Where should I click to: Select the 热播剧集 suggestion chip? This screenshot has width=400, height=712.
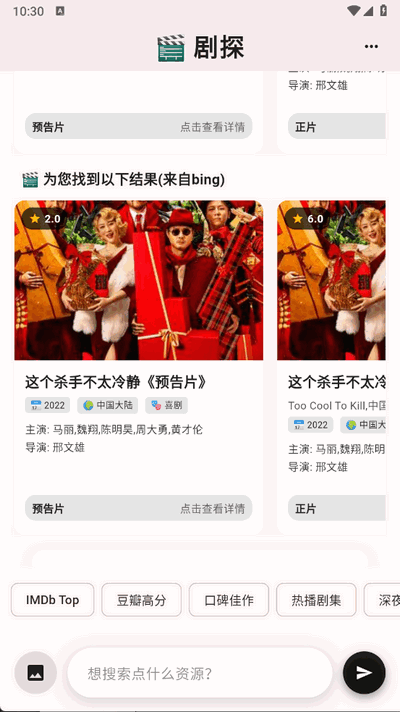316,600
